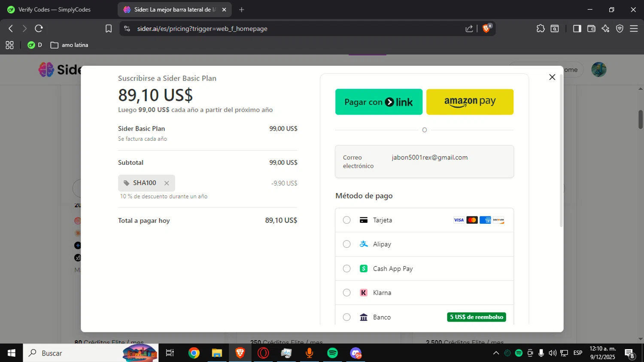Close the Sider browser tab

(224, 9)
